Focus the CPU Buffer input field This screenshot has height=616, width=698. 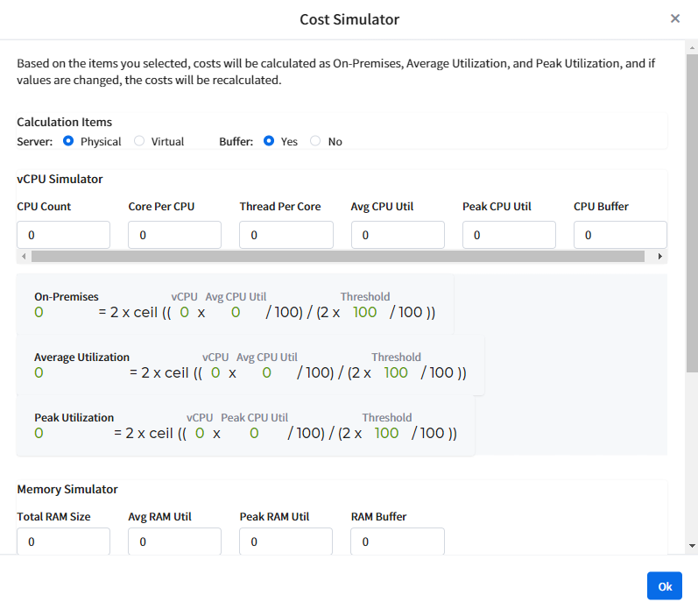619,235
